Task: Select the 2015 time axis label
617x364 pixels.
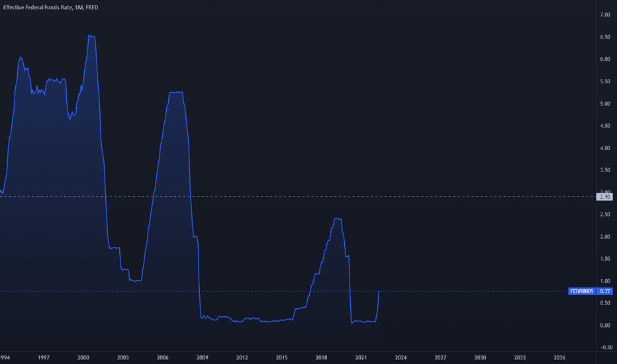Action: pos(282,357)
